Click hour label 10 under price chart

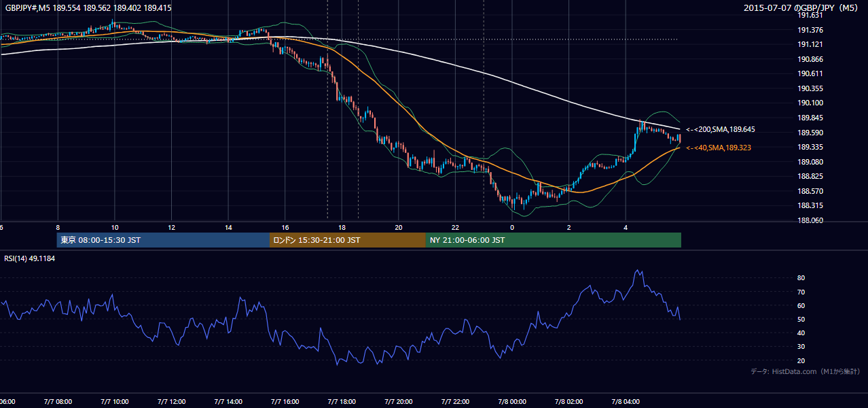pos(115,227)
